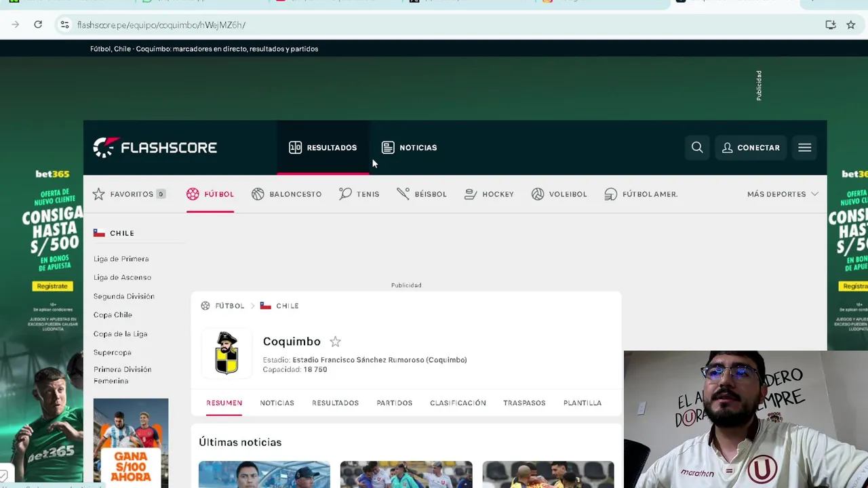Click the Gana S/100 Ahora ad
Viewport: 868px width, 488px height.
click(131, 442)
